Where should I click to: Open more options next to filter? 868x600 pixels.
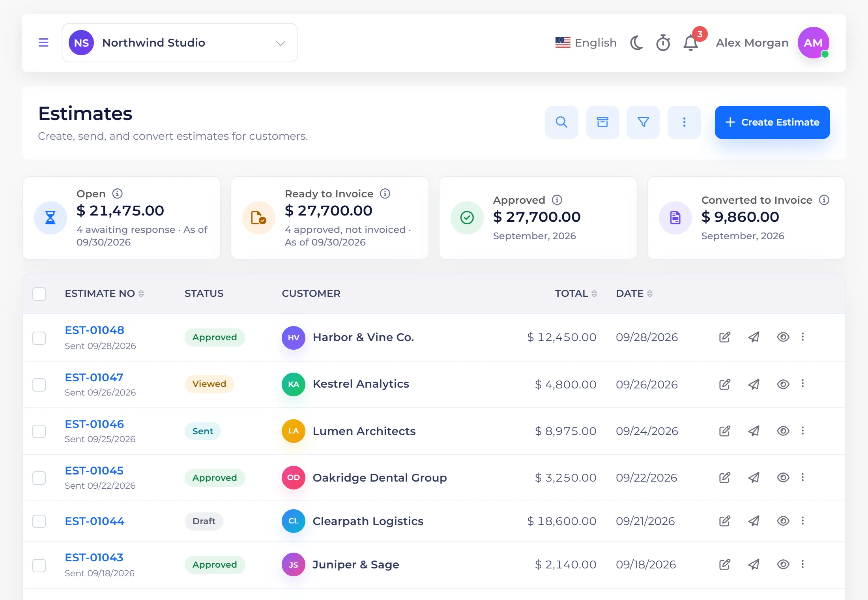tap(684, 122)
